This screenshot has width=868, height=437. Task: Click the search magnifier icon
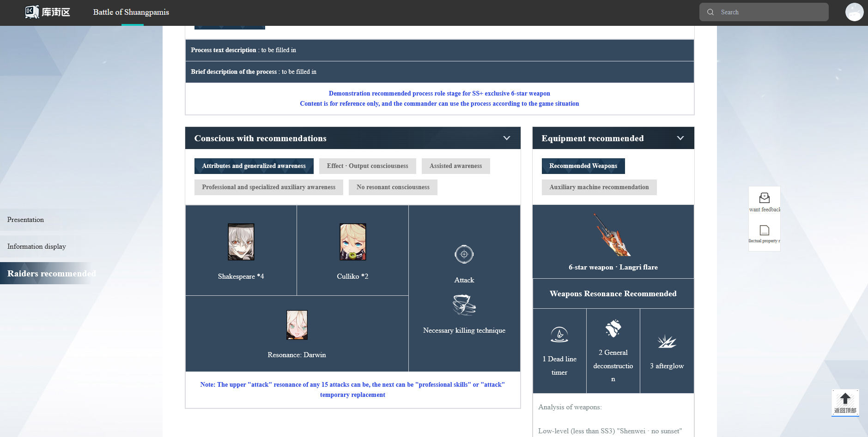pyautogui.click(x=710, y=12)
